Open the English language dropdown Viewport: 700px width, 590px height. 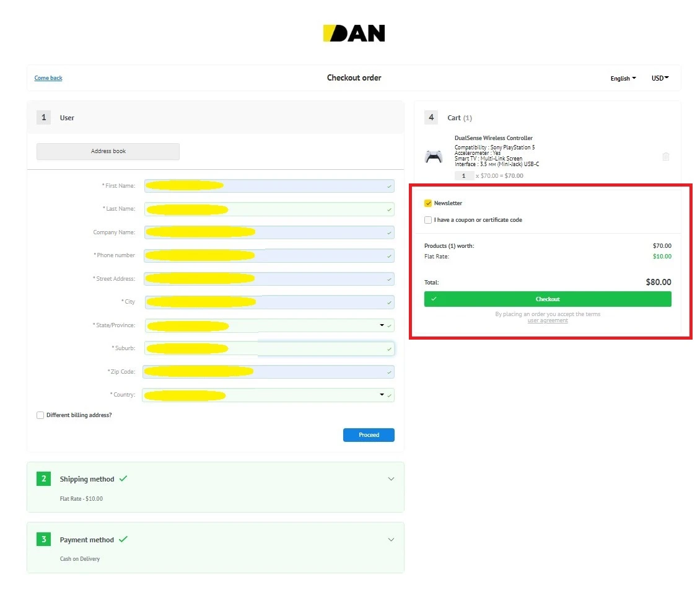pos(623,79)
